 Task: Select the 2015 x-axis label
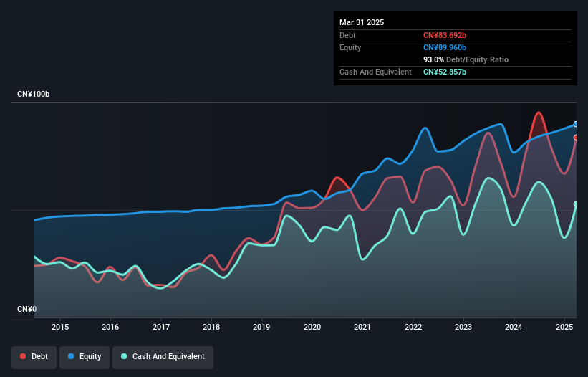coord(60,327)
